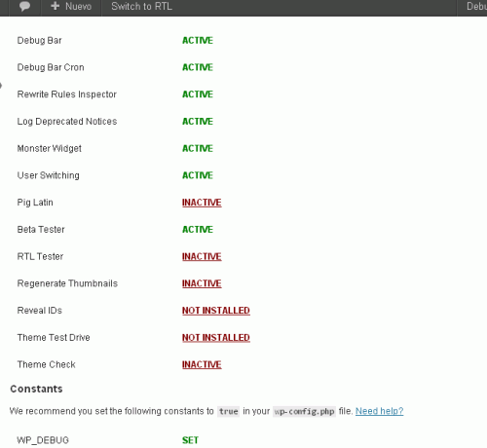Activate RTL Tester via INACTIVE link

(x=202, y=256)
